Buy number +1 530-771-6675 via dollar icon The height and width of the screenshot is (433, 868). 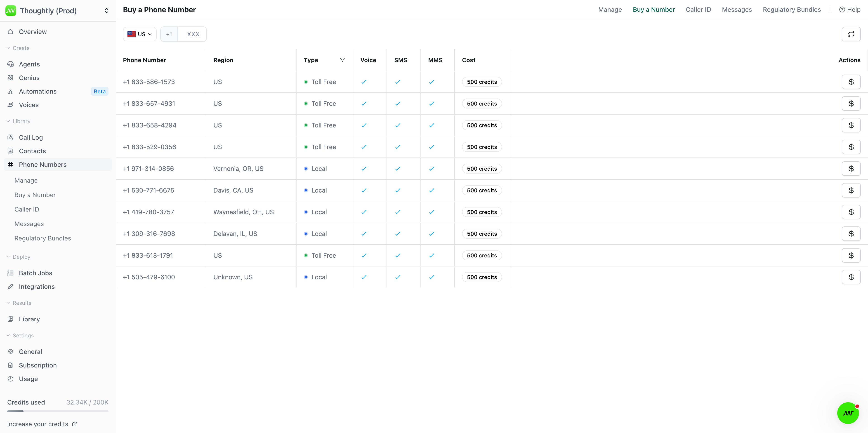point(851,190)
